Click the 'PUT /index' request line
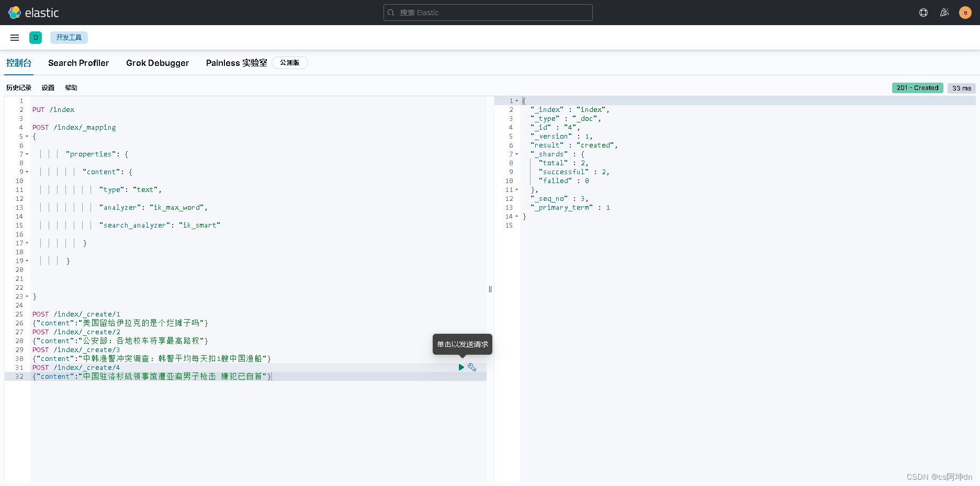 (53, 110)
